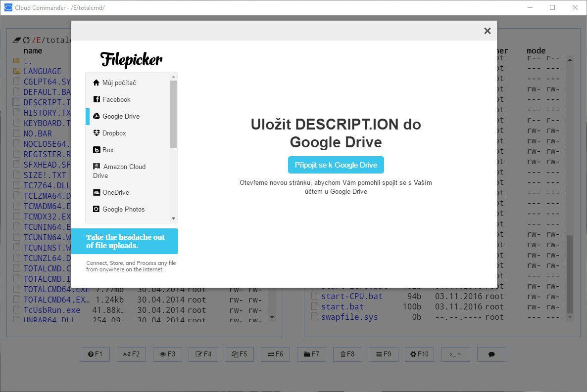The image size is (587, 392).
Task: Click the file icon beside SIZE!.TXT
Action: click(17, 174)
